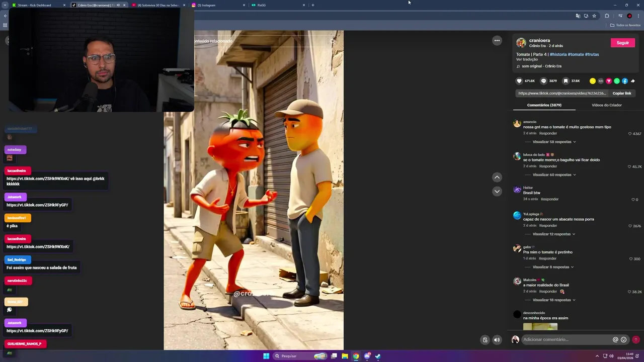This screenshot has width=644, height=362.
Task: Bookmark this page with the star icon
Action: (594, 16)
